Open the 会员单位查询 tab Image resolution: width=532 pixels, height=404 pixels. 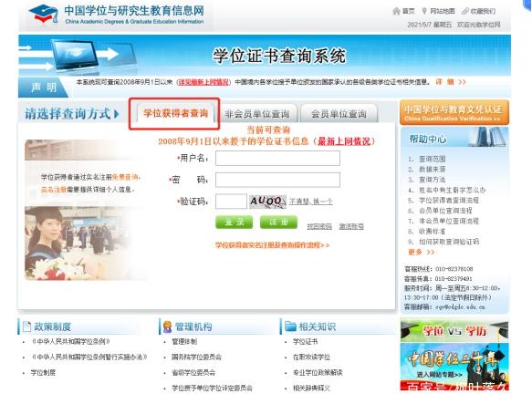tap(339, 114)
